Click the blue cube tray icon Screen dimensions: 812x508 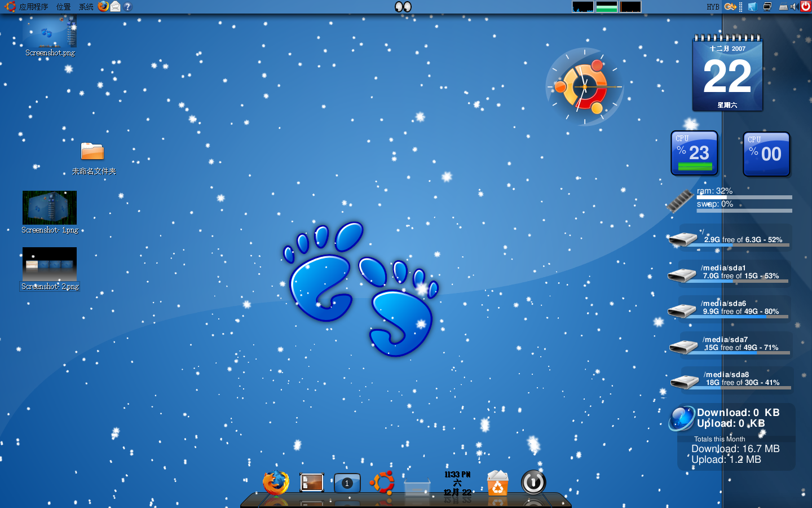coord(752,7)
